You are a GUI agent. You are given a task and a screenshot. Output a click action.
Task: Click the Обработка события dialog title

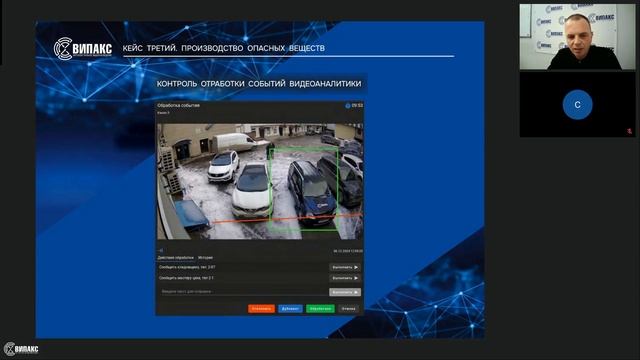coord(178,105)
